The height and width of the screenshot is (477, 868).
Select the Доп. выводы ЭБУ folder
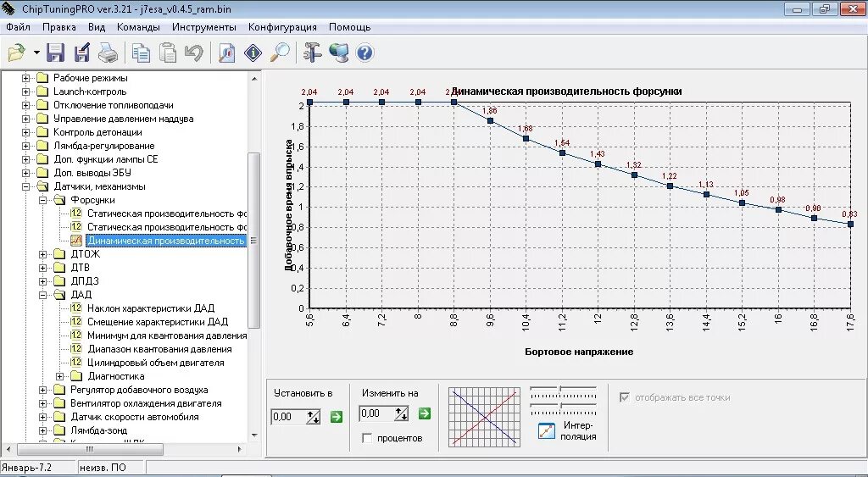click(92, 173)
